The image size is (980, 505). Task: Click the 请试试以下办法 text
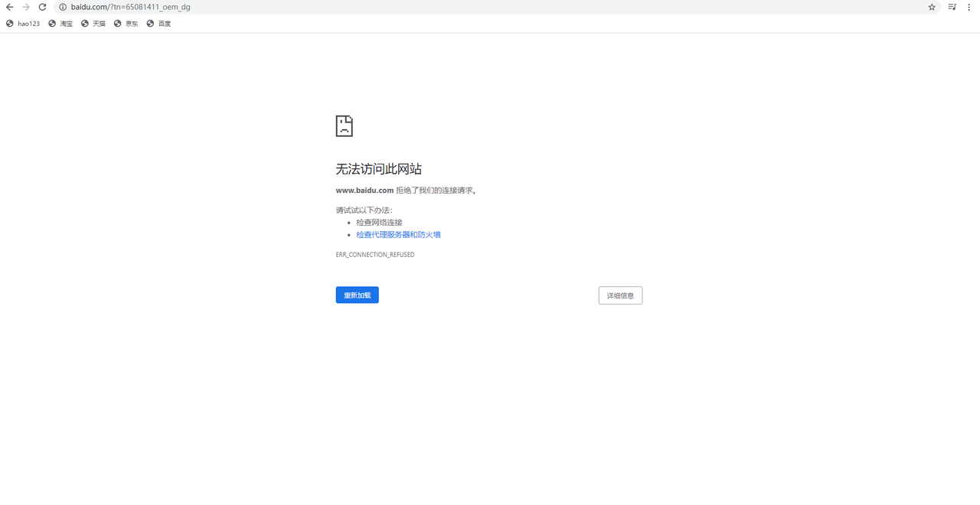[x=364, y=210]
